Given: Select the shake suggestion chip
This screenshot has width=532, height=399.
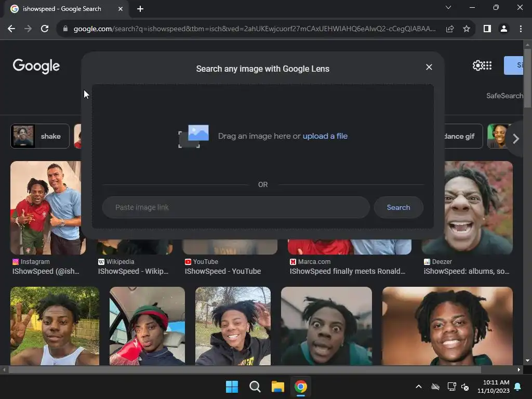Looking at the screenshot, I should pyautogui.click(x=40, y=137).
